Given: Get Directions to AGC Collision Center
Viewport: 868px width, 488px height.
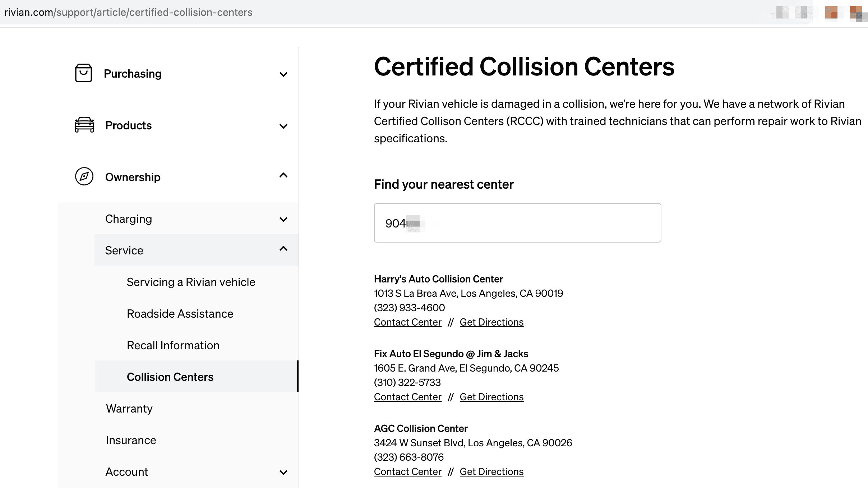Looking at the screenshot, I should [491, 472].
